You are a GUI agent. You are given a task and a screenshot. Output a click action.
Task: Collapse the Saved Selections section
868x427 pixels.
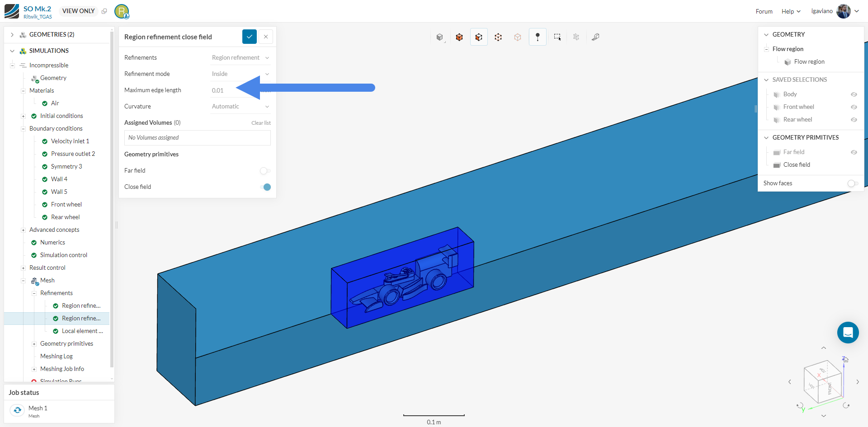coord(766,80)
